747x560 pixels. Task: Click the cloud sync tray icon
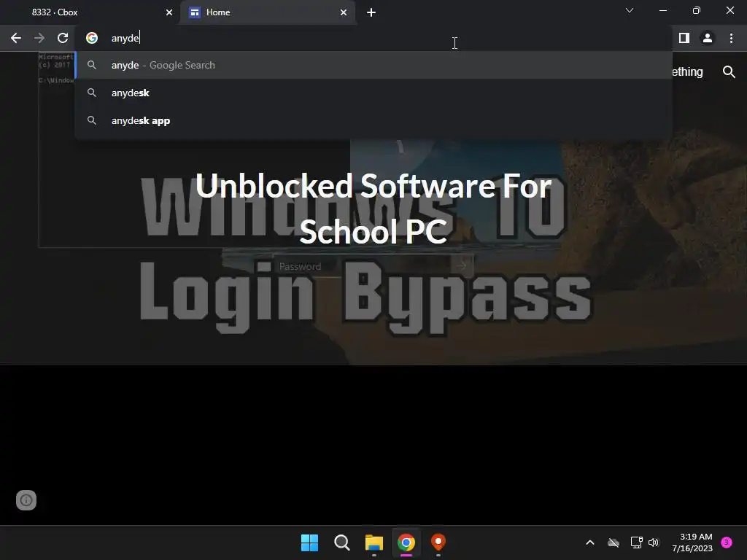tap(613, 542)
